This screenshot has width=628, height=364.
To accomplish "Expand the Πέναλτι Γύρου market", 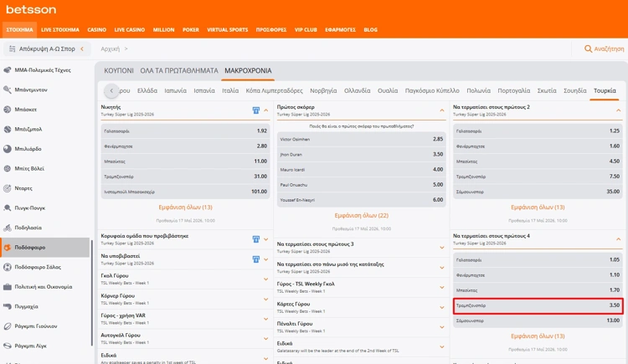I will (442, 326).
